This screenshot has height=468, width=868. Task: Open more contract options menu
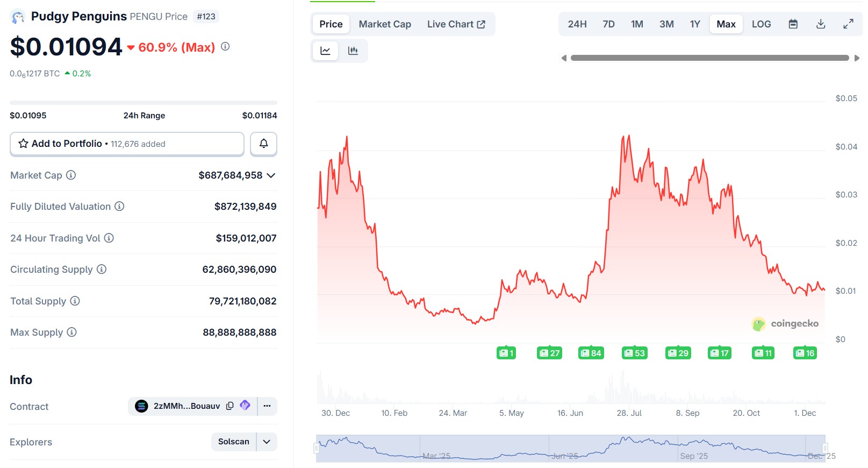point(267,406)
